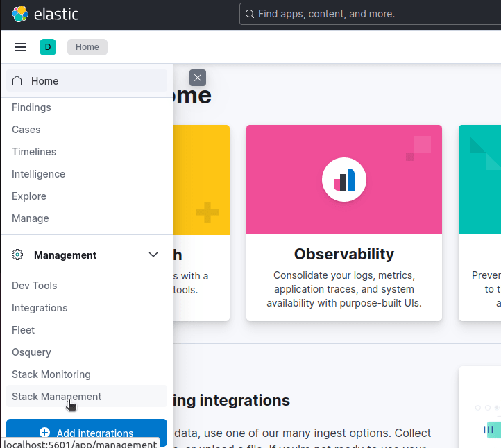Click the Home house icon
Image resolution: width=501 pixels, height=448 pixels.
tap(17, 80)
